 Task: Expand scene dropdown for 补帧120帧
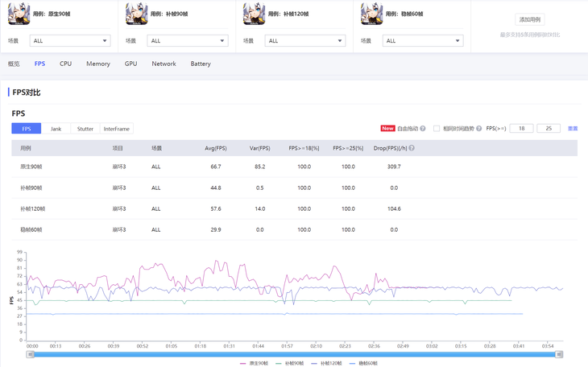coord(305,40)
